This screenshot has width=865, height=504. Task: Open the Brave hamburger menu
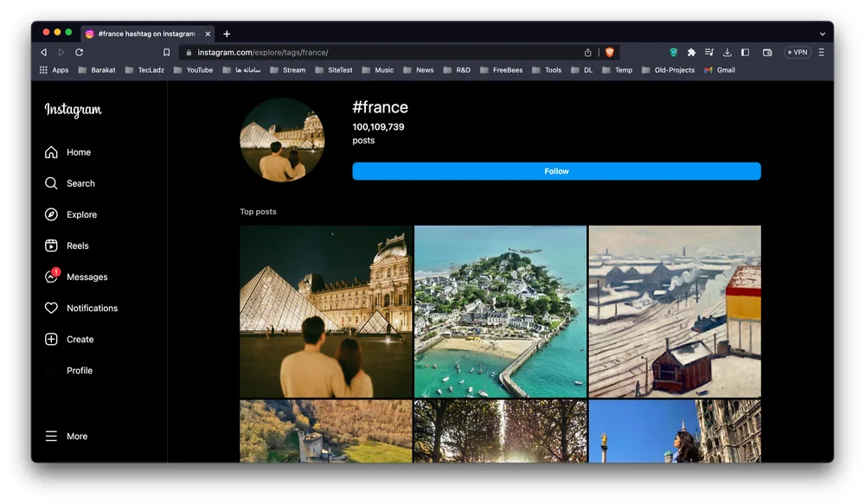point(821,53)
